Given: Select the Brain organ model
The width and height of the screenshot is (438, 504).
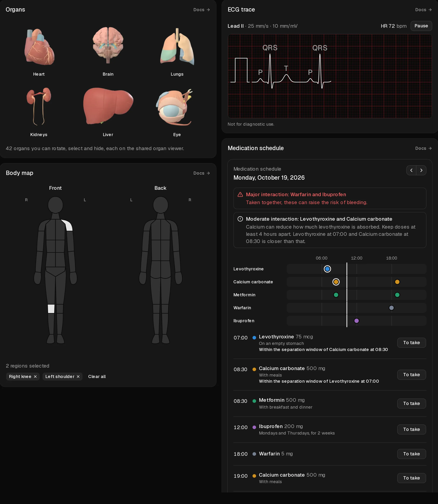Looking at the screenshot, I should (x=108, y=45).
